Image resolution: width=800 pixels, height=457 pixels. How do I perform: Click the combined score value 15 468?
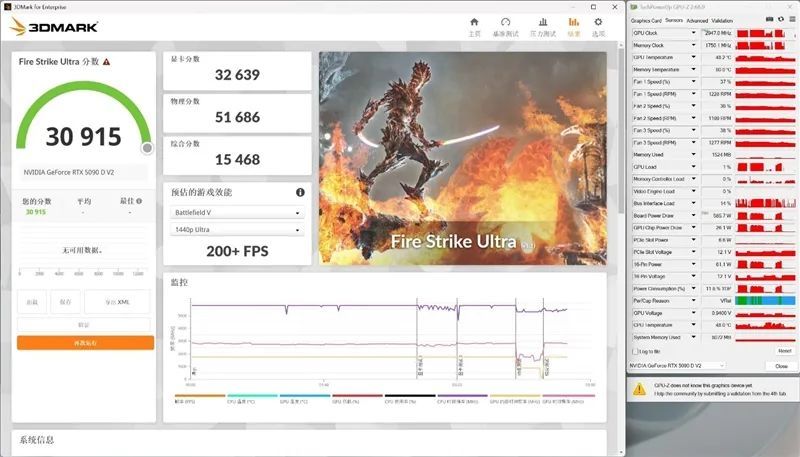(237, 160)
